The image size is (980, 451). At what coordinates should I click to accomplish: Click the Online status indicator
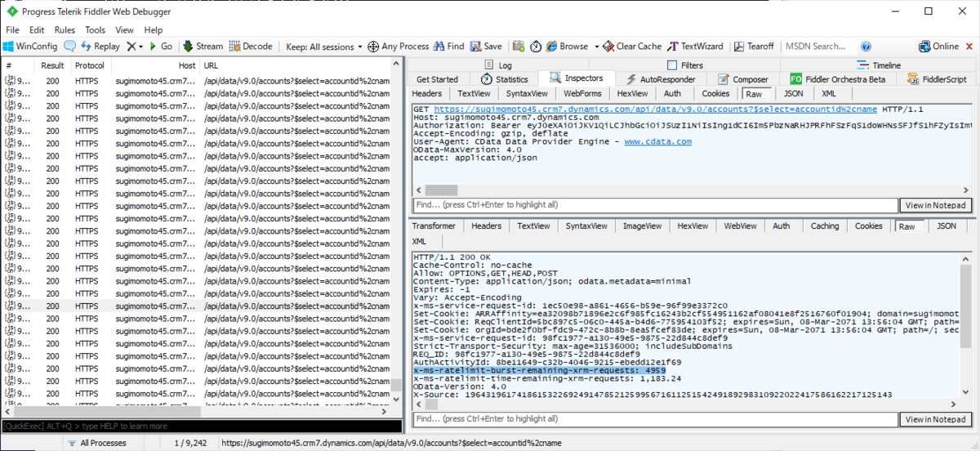(x=939, y=47)
